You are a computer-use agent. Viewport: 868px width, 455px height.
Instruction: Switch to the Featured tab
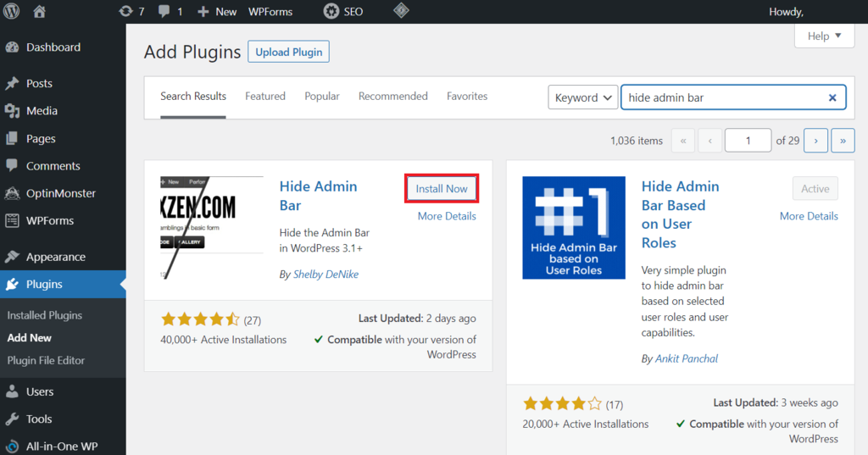point(265,97)
